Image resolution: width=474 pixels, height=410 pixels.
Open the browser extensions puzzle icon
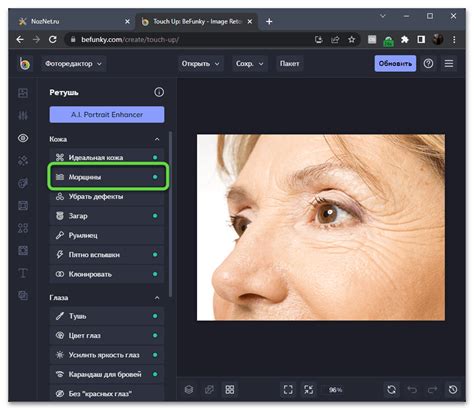(x=405, y=40)
